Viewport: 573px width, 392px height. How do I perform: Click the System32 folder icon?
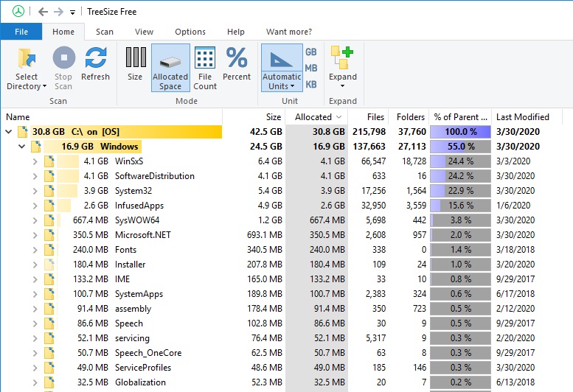tap(49, 191)
